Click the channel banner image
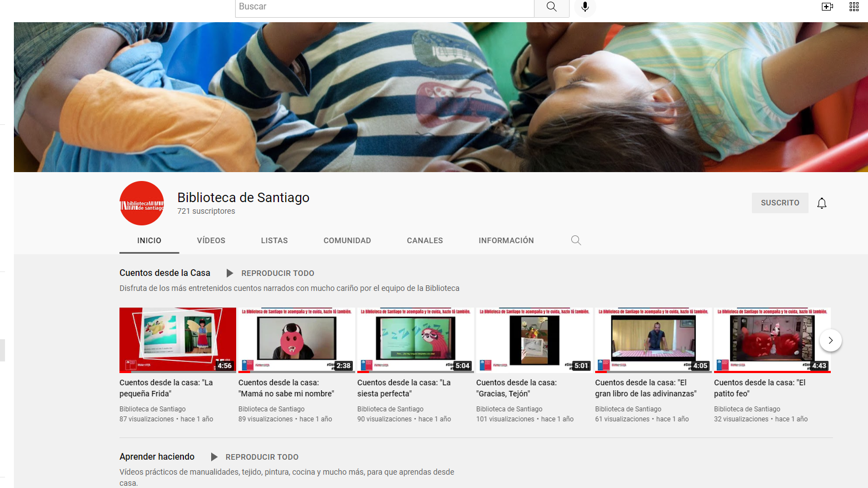868x488 pixels. [x=441, y=97]
